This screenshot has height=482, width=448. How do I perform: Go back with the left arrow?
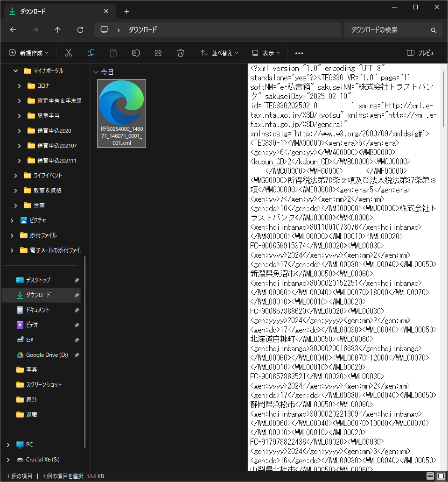(13, 30)
